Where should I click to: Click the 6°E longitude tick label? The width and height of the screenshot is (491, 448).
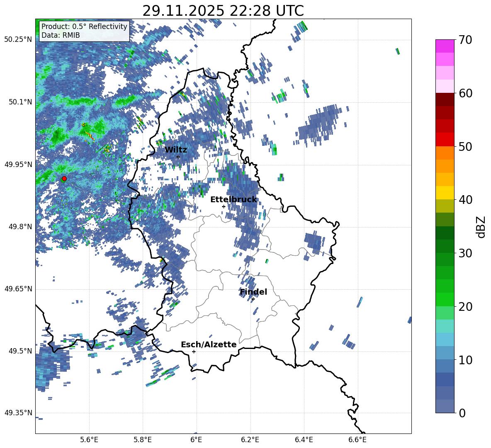196,440
